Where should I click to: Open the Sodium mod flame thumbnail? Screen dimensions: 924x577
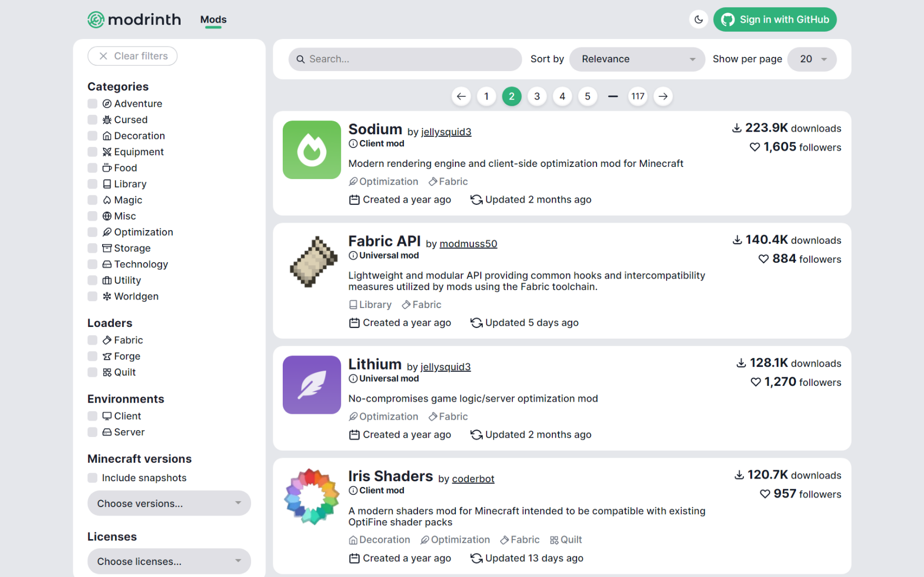tap(312, 150)
